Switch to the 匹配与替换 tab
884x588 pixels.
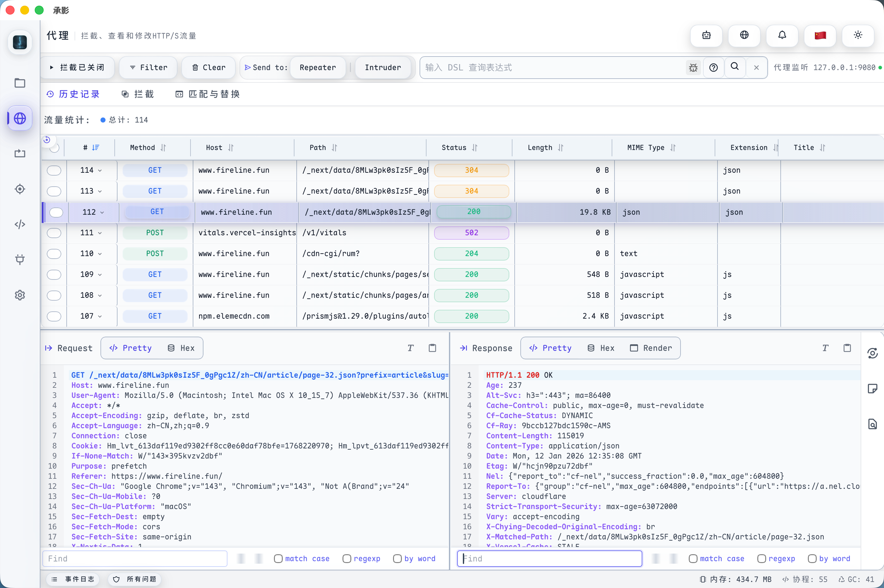click(208, 94)
